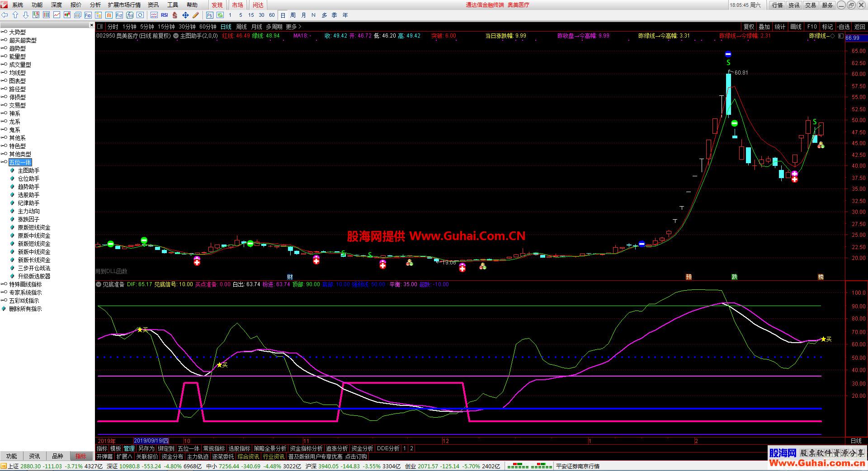This screenshot has height=471, width=868.
Task: Click the wave indicator toolbar icon
Action: click(x=154, y=15)
